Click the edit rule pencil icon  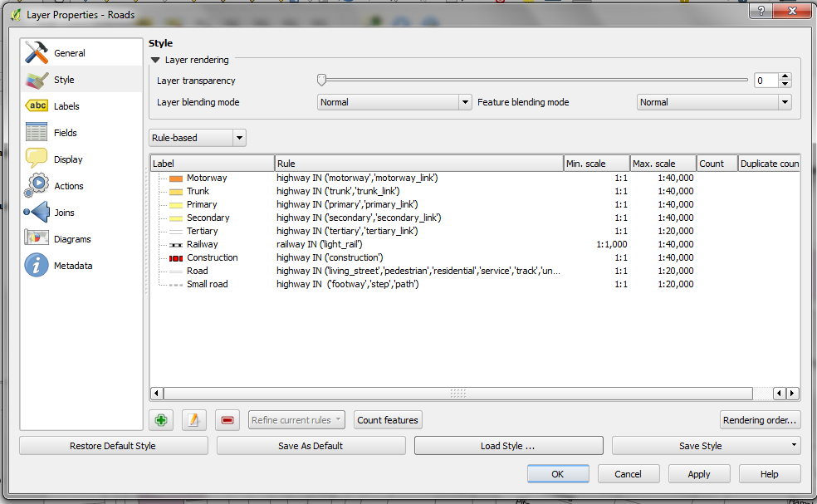(x=193, y=420)
